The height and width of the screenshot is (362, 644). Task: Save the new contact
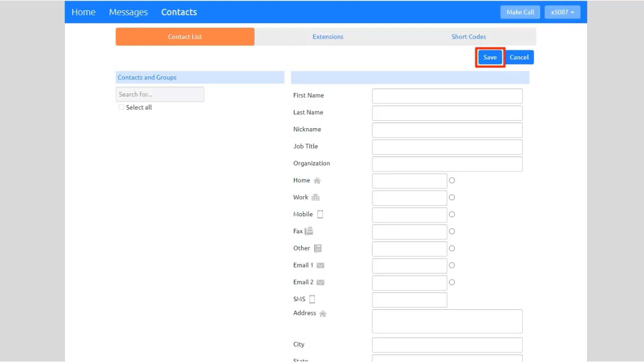(490, 57)
